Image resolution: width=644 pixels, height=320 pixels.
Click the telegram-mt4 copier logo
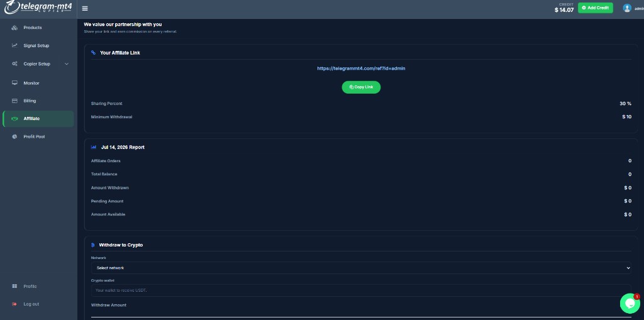coord(38,8)
